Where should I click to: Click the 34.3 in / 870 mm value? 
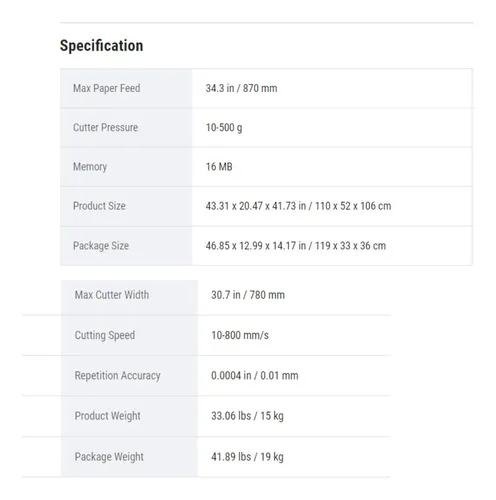pos(241,88)
